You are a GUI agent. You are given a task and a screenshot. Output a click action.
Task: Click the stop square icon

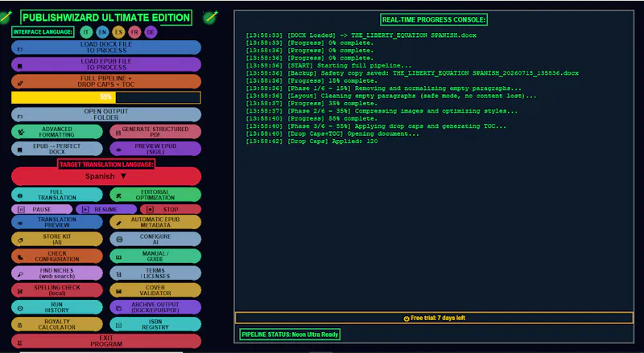(x=150, y=209)
